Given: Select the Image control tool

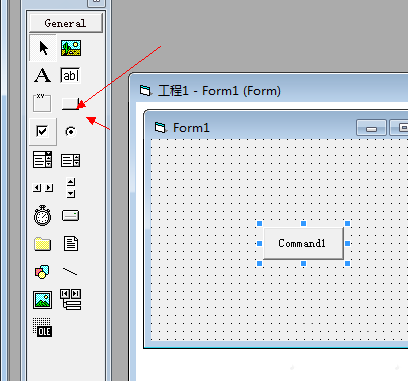Looking at the screenshot, I should pyautogui.click(x=42, y=300).
